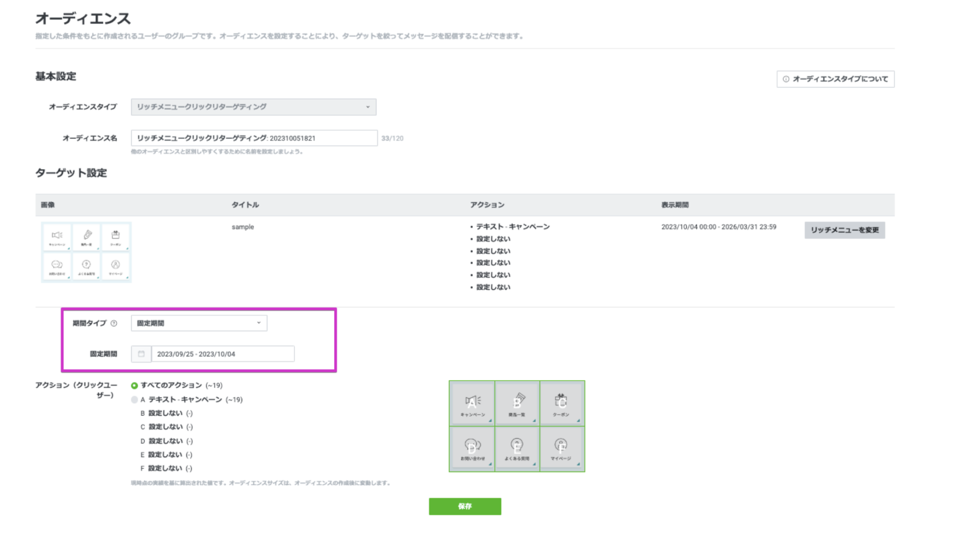Click the sample rich menu thumbnail image
Viewport: 980px width, 537px height.
coord(86,252)
